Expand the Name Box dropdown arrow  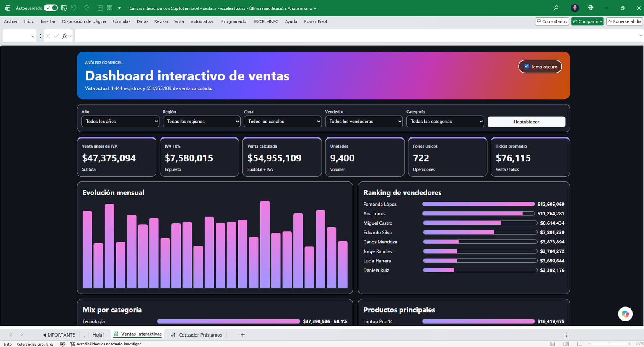point(33,36)
